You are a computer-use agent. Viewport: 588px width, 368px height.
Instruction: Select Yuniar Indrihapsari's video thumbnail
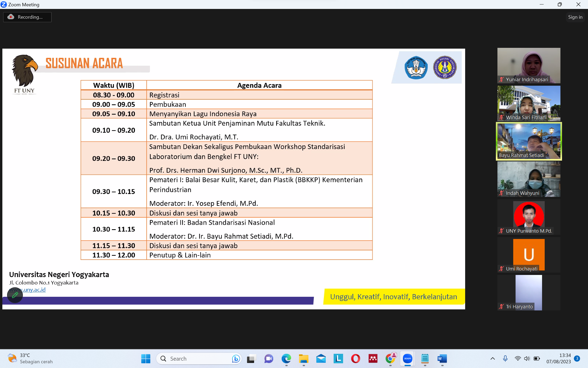528,65
